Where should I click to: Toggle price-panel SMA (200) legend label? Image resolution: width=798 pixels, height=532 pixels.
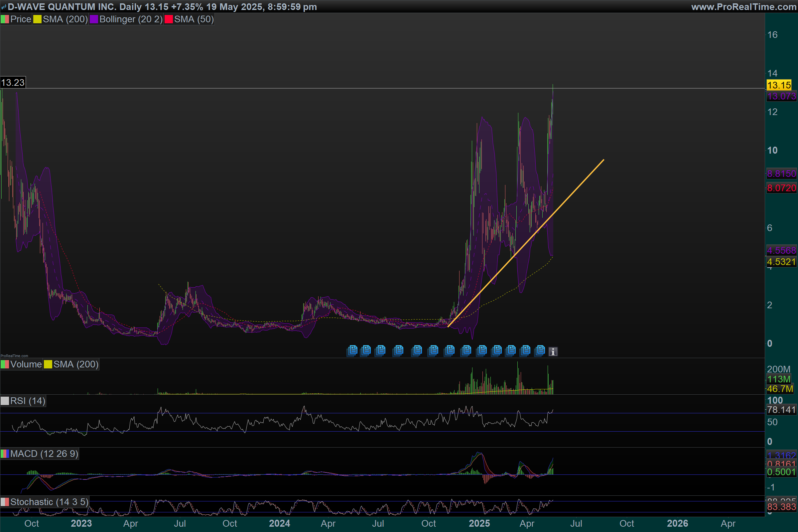tap(65, 19)
